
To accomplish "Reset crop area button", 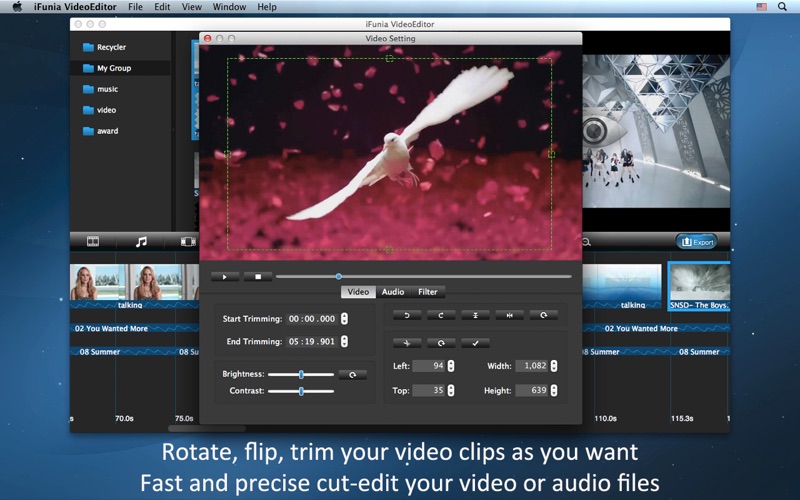I will (x=441, y=343).
